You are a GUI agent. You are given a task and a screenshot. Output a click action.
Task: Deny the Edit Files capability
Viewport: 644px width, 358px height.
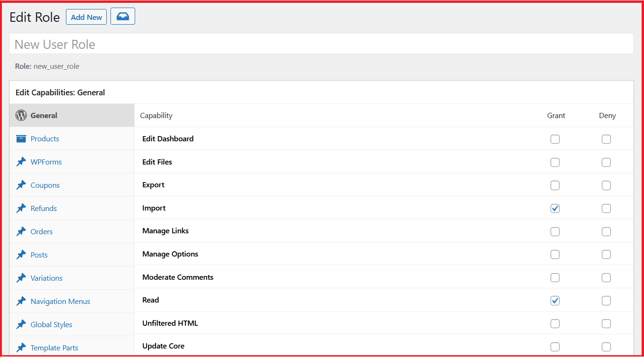coord(606,162)
